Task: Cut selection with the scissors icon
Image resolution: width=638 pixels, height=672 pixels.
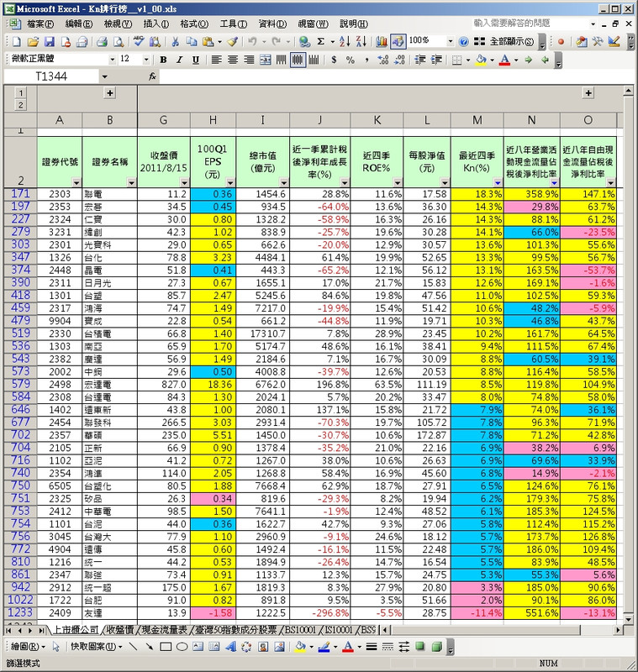Action: point(175,41)
